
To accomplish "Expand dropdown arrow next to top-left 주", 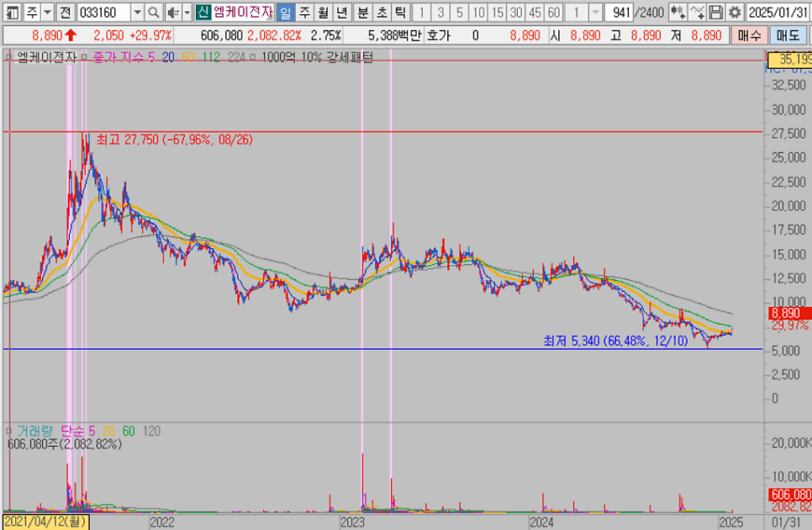I will 47,12.
